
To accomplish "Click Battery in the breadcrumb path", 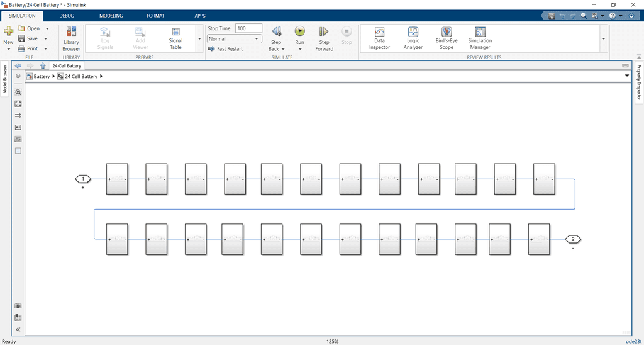I will point(42,76).
